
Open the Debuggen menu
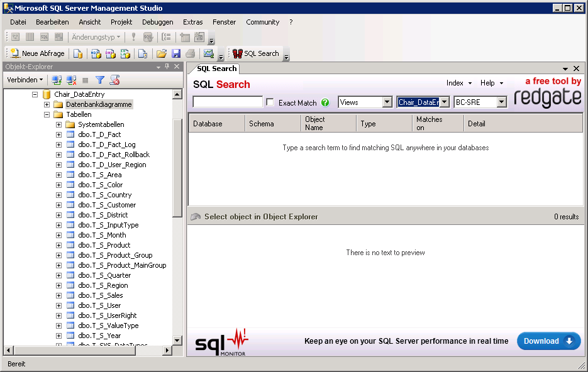[x=157, y=22]
